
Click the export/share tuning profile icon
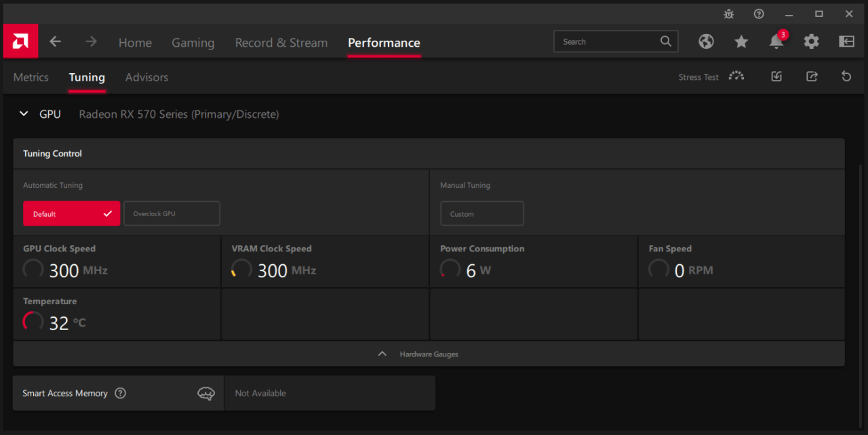(812, 77)
